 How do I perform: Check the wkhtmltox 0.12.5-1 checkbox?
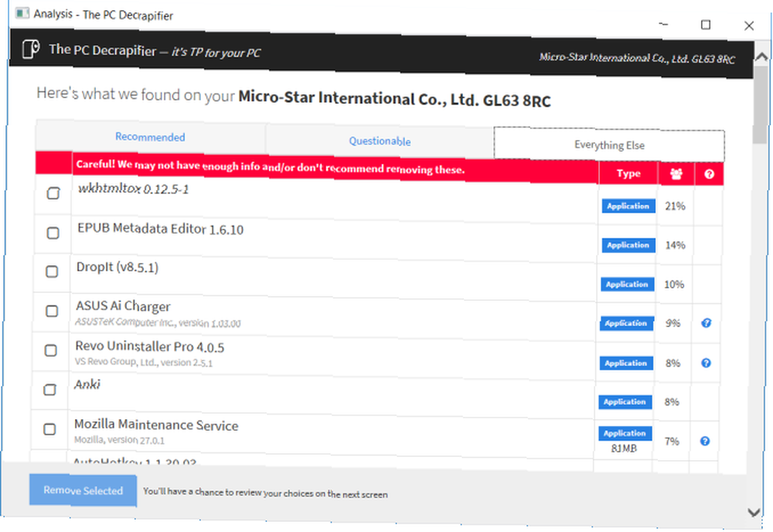point(53,193)
